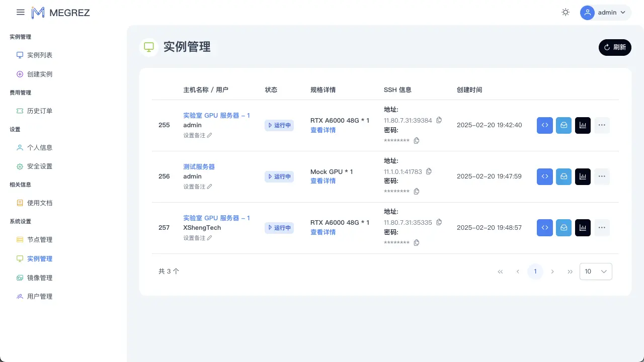Open more actions menu for instance 255
644x362 pixels.
[602, 125]
